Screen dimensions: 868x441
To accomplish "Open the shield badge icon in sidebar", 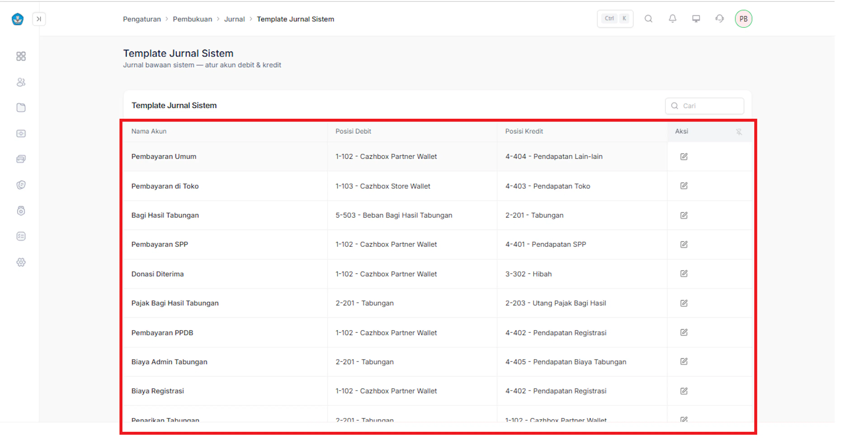I will (x=21, y=185).
